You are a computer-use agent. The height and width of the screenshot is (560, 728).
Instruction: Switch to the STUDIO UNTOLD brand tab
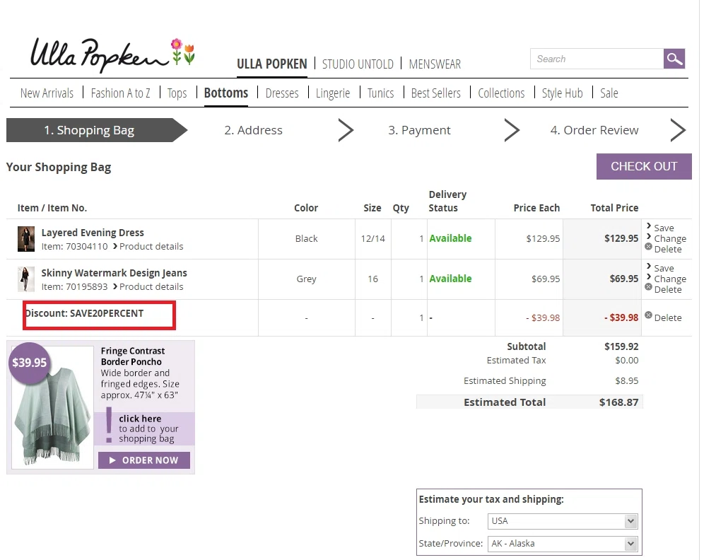[x=358, y=64]
